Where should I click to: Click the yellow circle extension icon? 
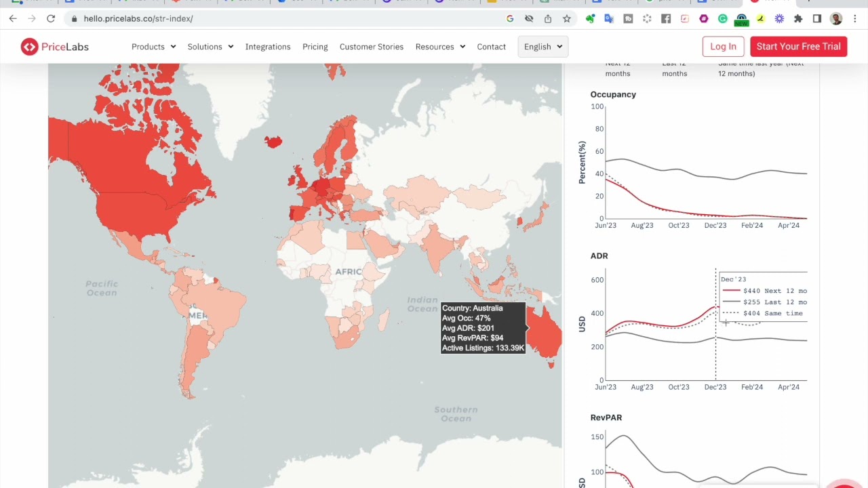pyautogui.click(x=761, y=18)
